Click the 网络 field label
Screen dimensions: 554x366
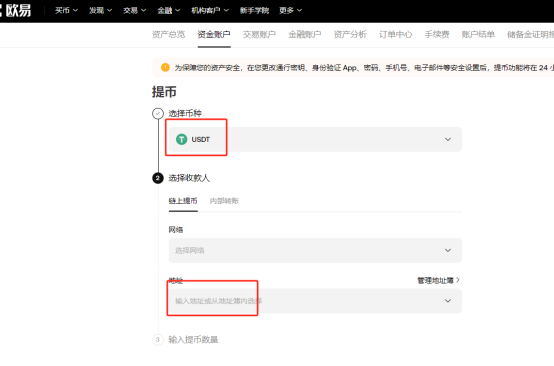click(176, 230)
